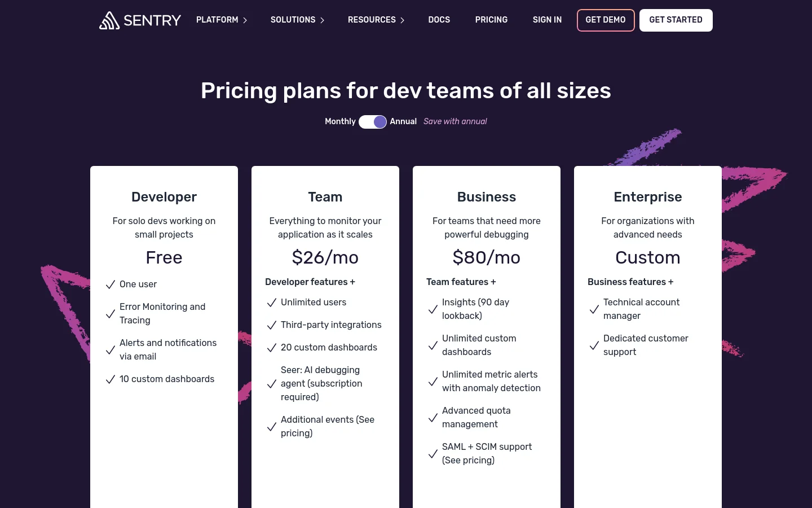Click checkmark beside SAML + SCIM support
Image resolution: width=812 pixels, height=508 pixels.
(x=433, y=454)
